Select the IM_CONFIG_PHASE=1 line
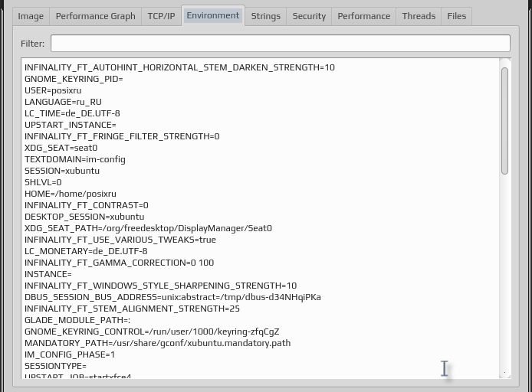The image size is (532, 392). (x=70, y=354)
